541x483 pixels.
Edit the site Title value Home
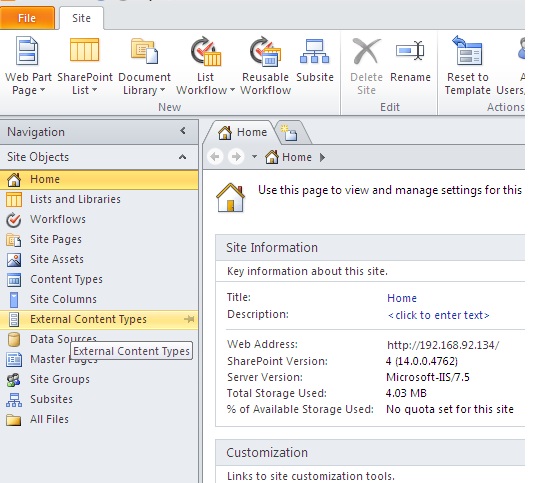point(402,298)
